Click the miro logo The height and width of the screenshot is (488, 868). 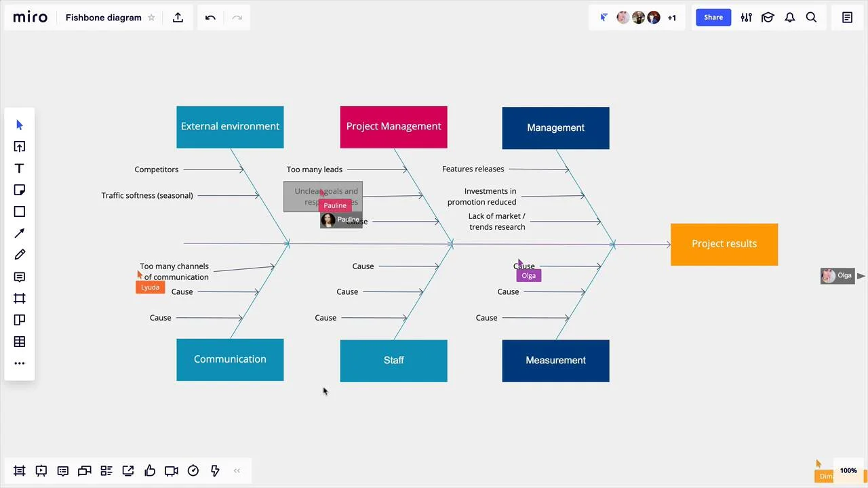(x=31, y=17)
